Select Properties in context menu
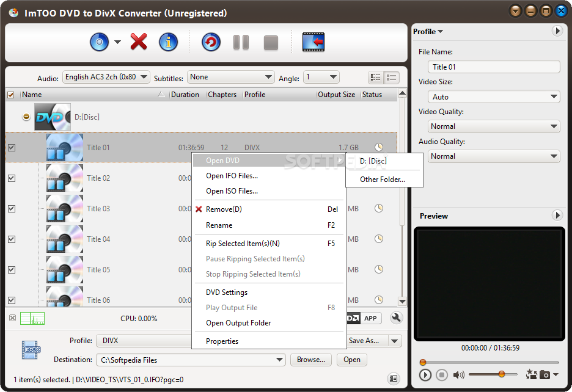 coord(268,341)
